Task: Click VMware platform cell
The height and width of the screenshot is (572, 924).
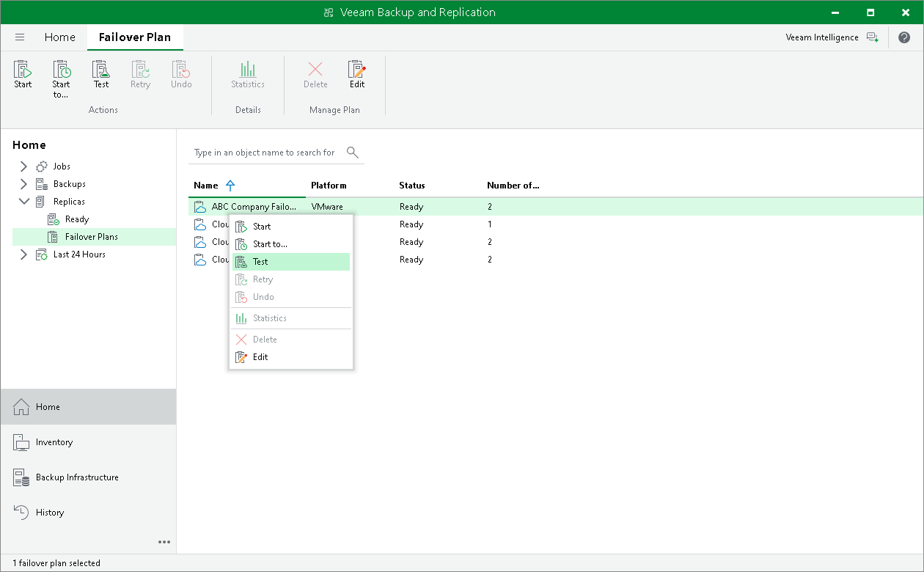Action: click(327, 207)
